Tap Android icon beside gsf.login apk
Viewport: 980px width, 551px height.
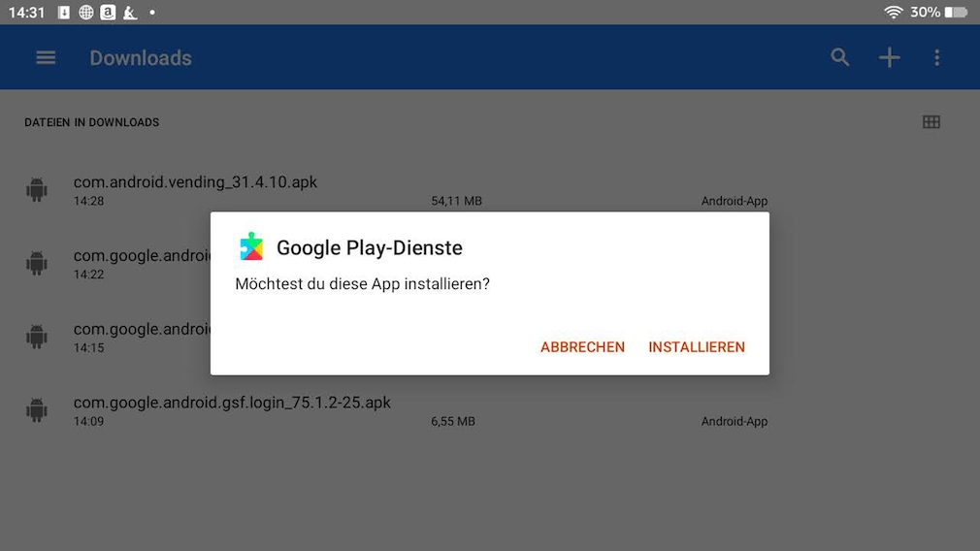coord(37,410)
